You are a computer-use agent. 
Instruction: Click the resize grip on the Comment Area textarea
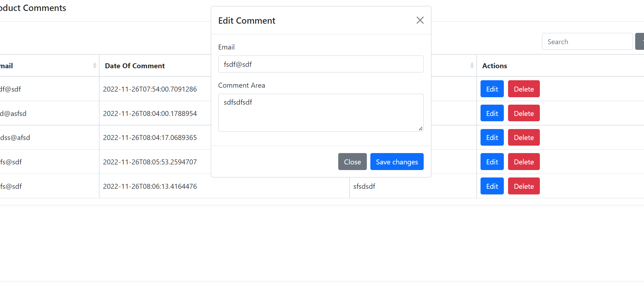421,128
